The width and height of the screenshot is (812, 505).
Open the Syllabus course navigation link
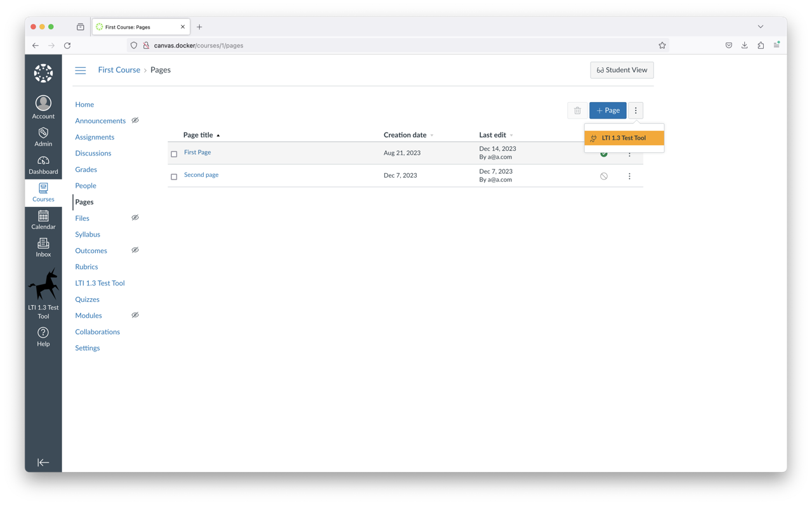coord(88,234)
